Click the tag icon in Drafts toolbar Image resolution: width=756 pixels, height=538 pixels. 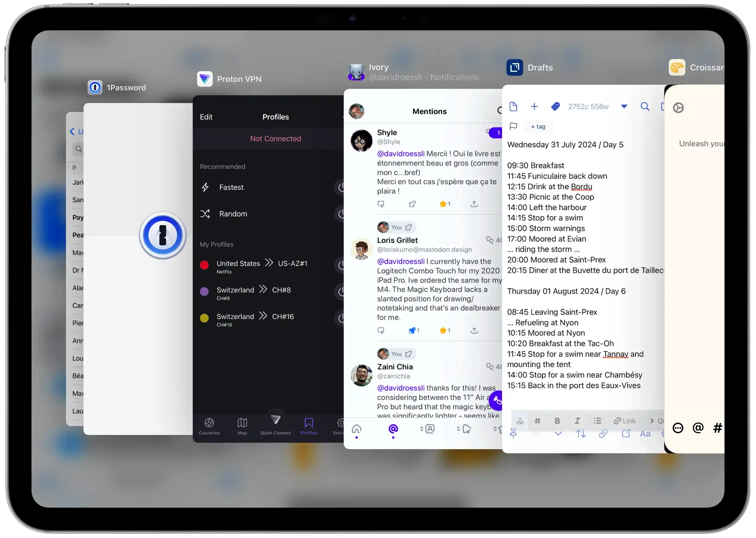tap(556, 106)
